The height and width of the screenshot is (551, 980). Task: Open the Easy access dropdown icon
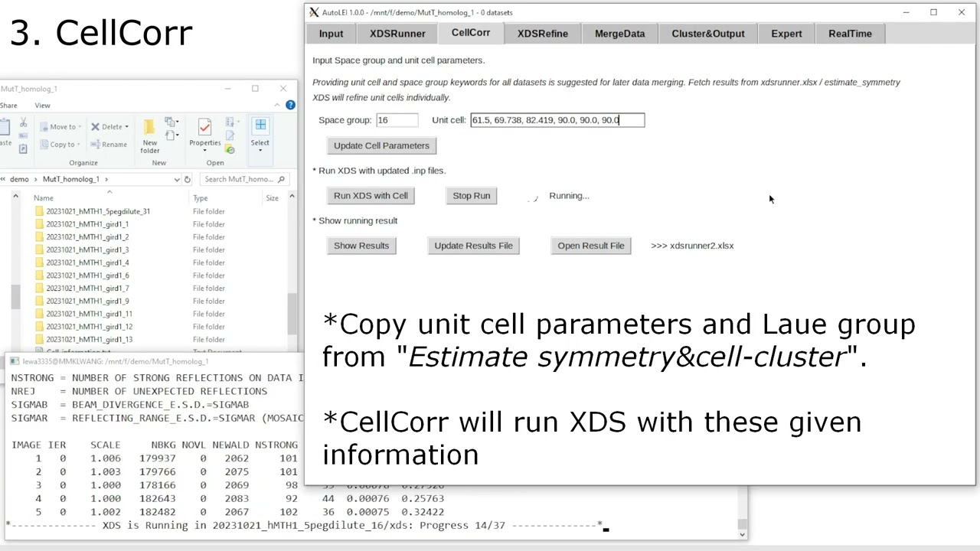coord(171,135)
